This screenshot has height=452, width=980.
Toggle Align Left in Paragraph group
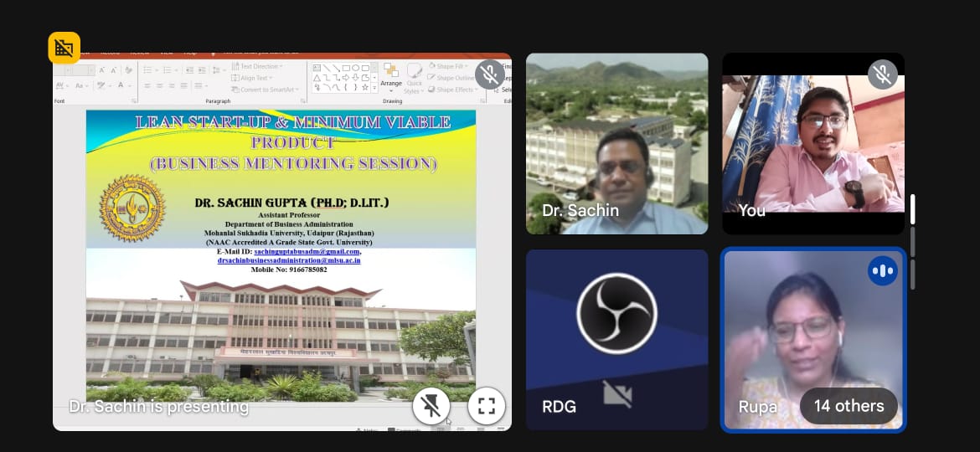[x=147, y=85]
